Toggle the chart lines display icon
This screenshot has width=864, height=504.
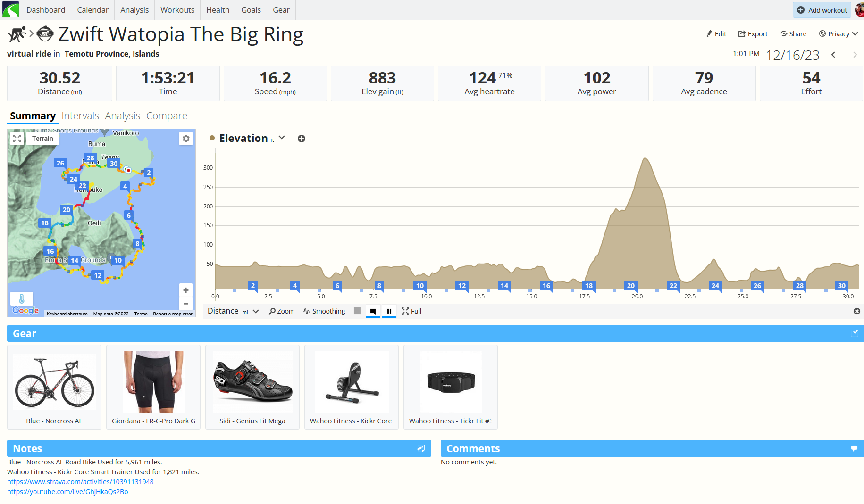(x=357, y=311)
